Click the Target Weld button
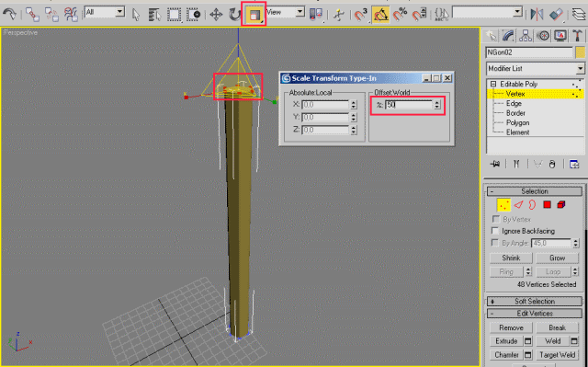588x367 pixels. 557,355
